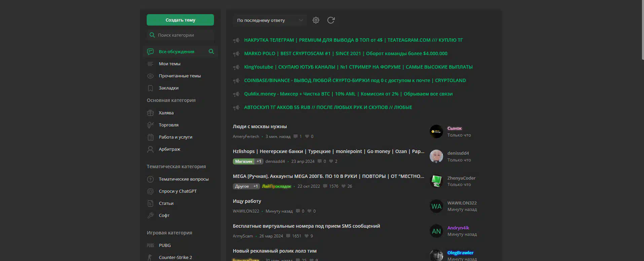Click the question mark icon for Тематические вопросы
This screenshot has width=644, height=261.
(x=150, y=179)
